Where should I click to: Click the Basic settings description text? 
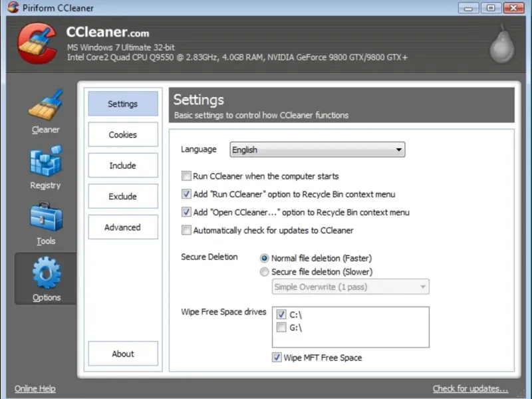tap(261, 115)
